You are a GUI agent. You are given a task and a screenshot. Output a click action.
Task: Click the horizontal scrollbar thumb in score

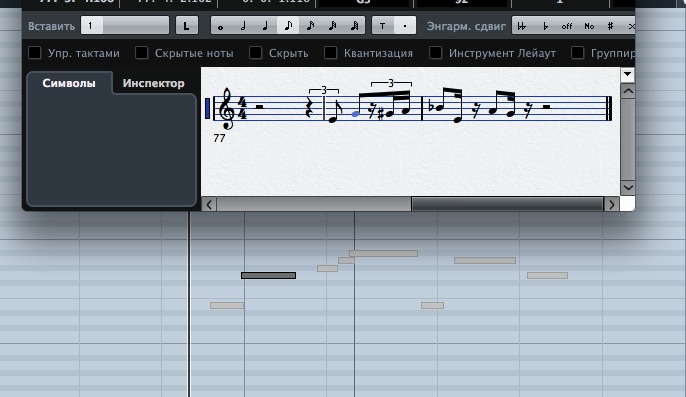(507, 204)
